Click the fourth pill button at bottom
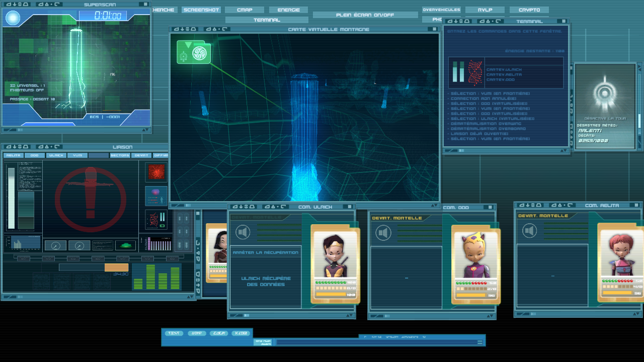644x362 pixels. pyautogui.click(x=242, y=333)
